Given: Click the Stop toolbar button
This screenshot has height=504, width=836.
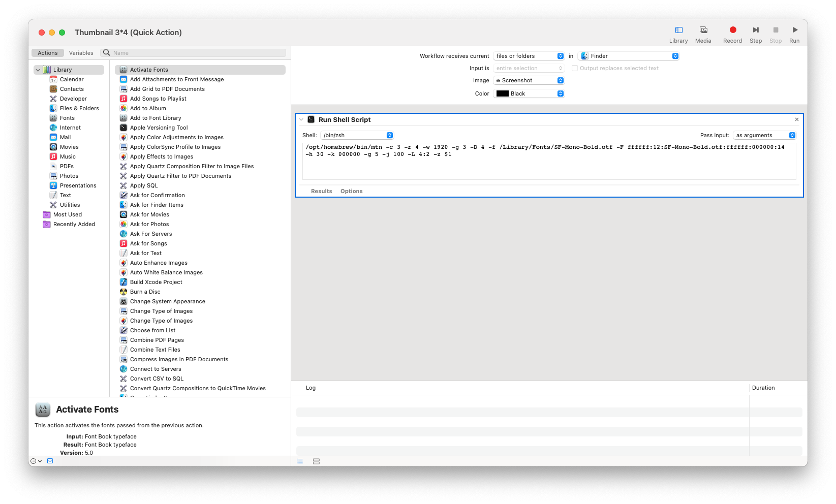Looking at the screenshot, I should [776, 34].
